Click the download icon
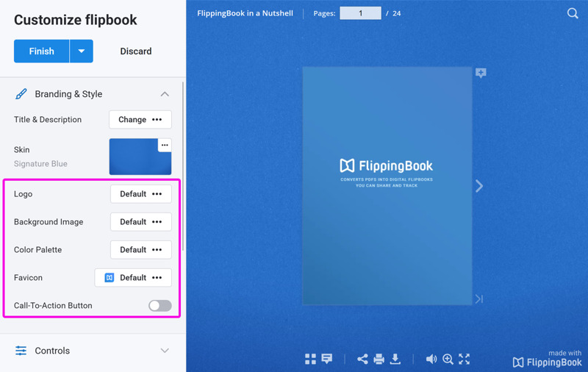 coord(395,359)
